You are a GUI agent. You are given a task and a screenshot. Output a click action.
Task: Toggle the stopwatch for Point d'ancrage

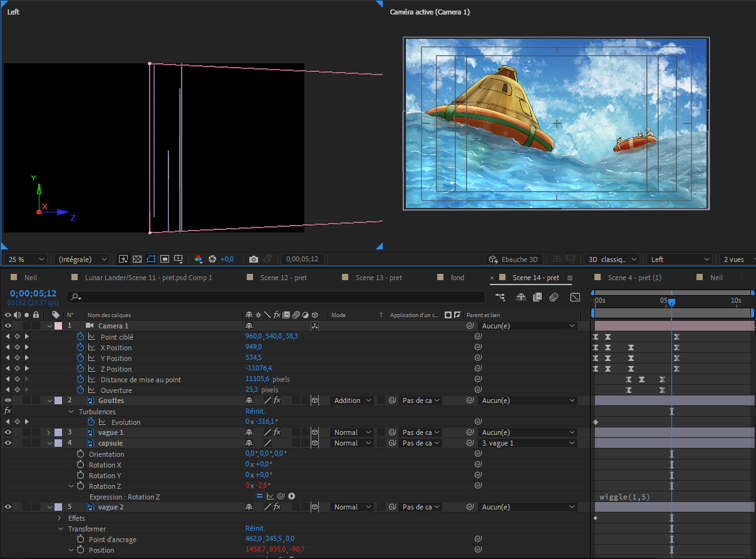pyautogui.click(x=80, y=539)
